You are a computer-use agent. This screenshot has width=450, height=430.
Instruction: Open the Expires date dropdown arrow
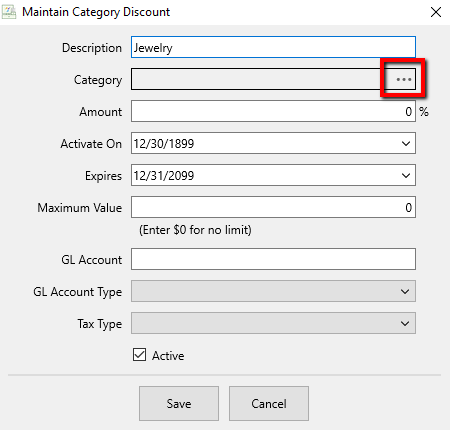coord(406,176)
